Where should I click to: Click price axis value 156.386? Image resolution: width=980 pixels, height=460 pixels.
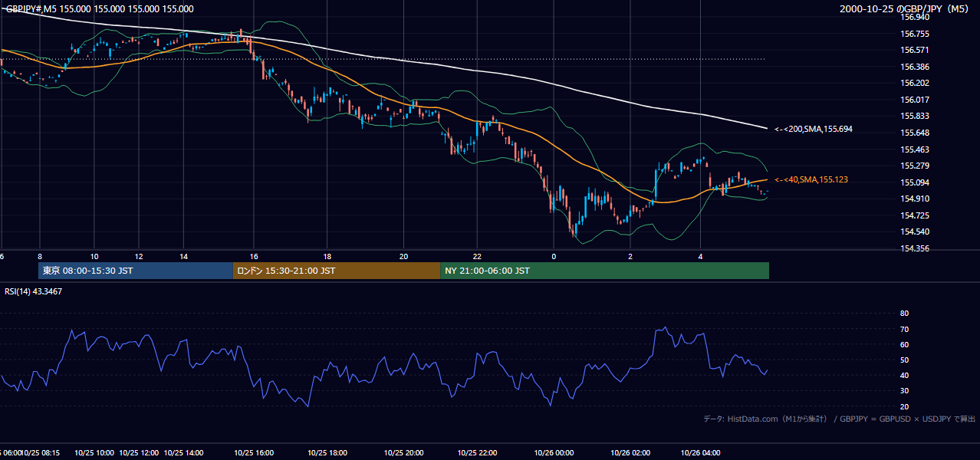pyautogui.click(x=914, y=67)
